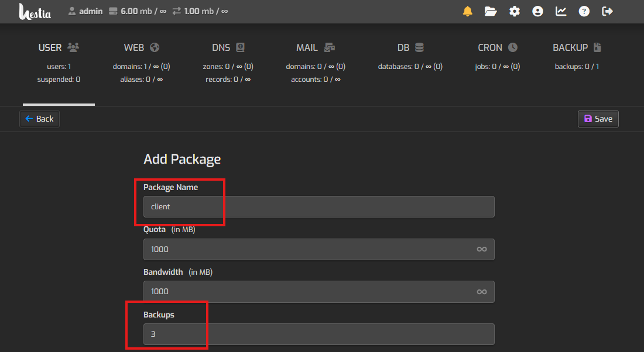644x352 pixels.
Task: Click into the Package Name field
Action: (x=318, y=207)
